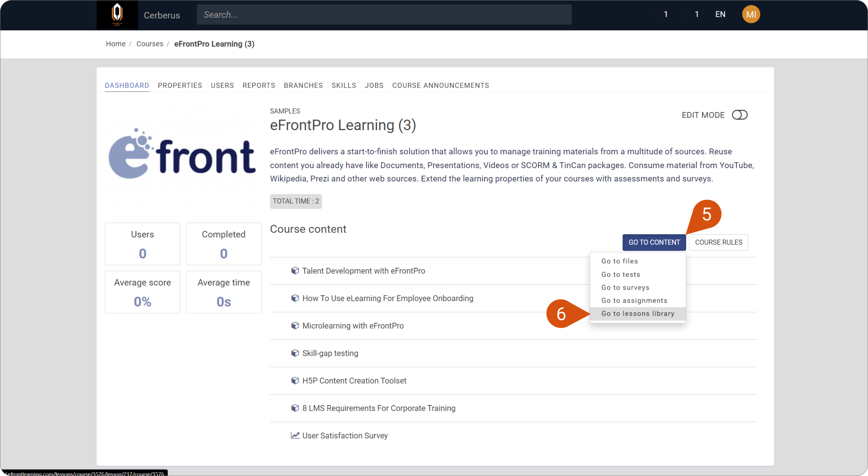Click the chart icon beside User Satisfaction Survey

295,436
